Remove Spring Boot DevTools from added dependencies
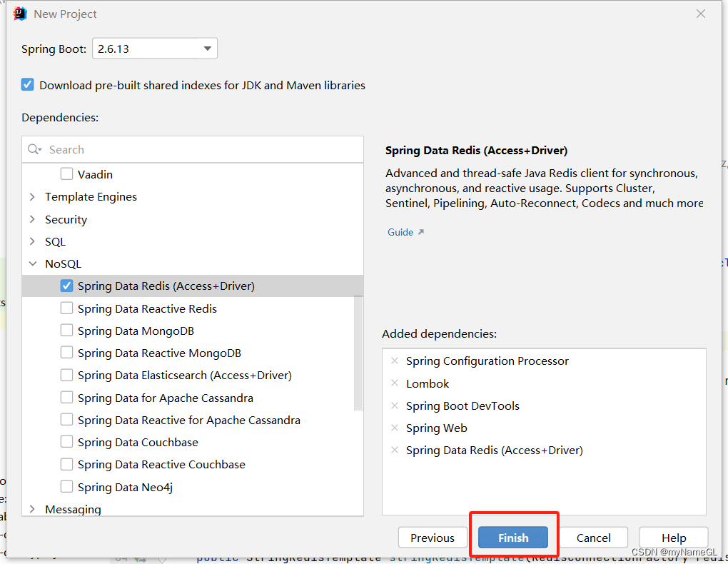728x564 pixels. [395, 405]
